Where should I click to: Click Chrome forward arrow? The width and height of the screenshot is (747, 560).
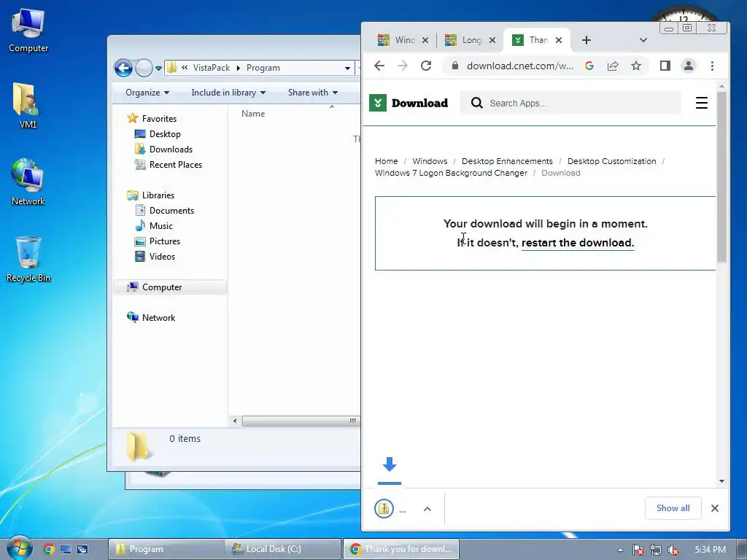click(x=403, y=66)
